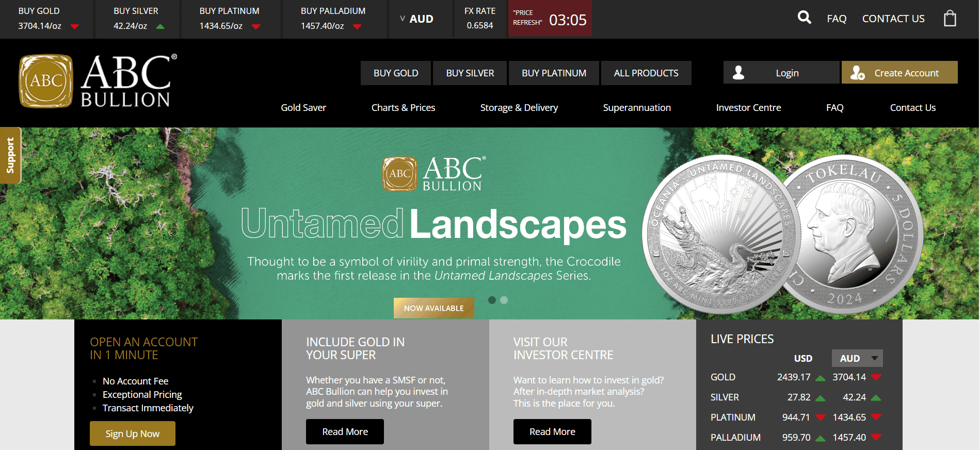Click the FX RATE 0.6584 value
The height and width of the screenshot is (450, 980).
480,25
